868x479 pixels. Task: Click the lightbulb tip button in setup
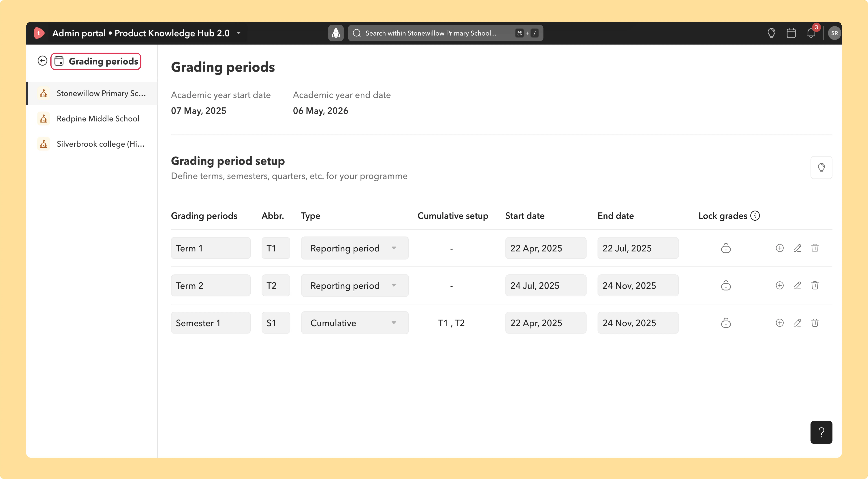[x=821, y=168]
